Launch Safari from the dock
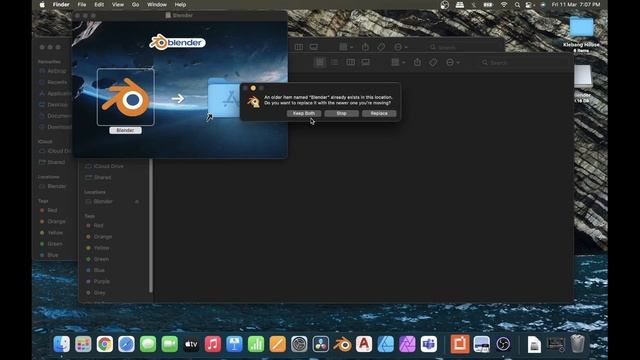Image resolution: width=640 pixels, height=360 pixels. pyautogui.click(x=126, y=344)
